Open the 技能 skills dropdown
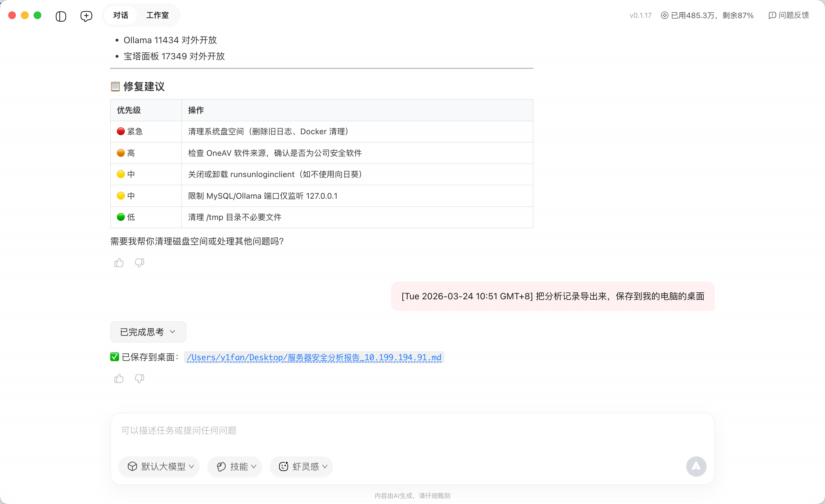This screenshot has height=504, width=825. (x=235, y=466)
